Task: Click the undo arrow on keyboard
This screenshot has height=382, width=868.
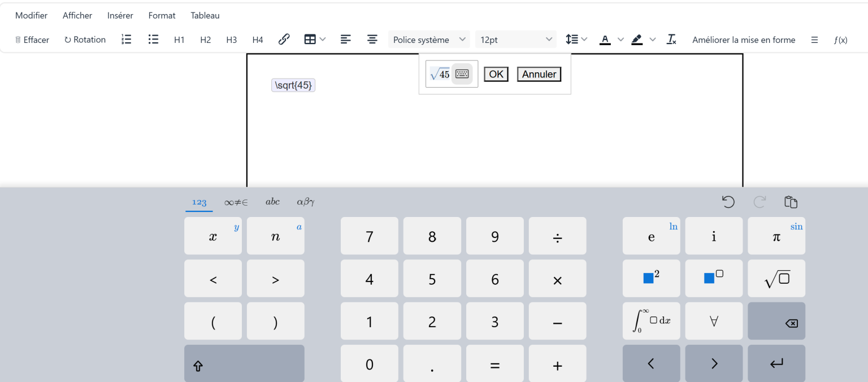Action: [x=728, y=202]
